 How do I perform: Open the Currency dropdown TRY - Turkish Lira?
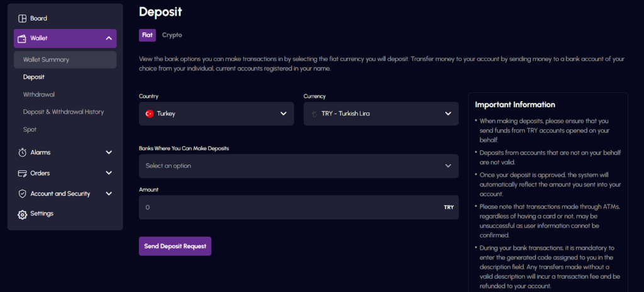381,114
